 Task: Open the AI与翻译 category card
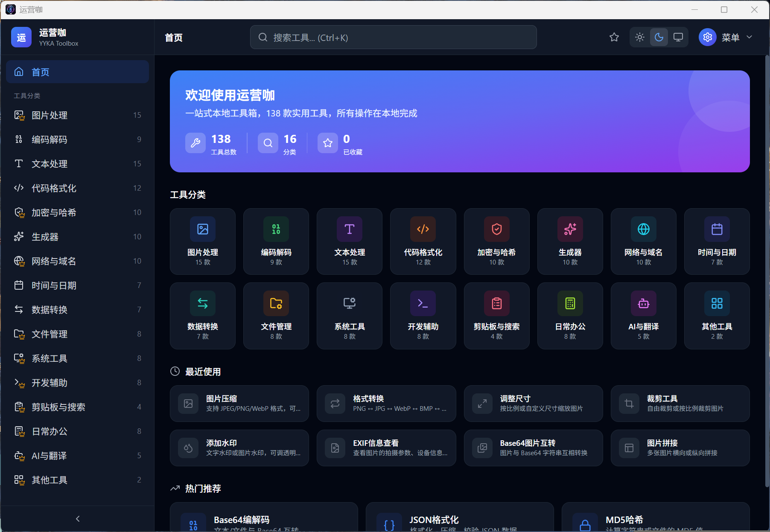click(644, 316)
